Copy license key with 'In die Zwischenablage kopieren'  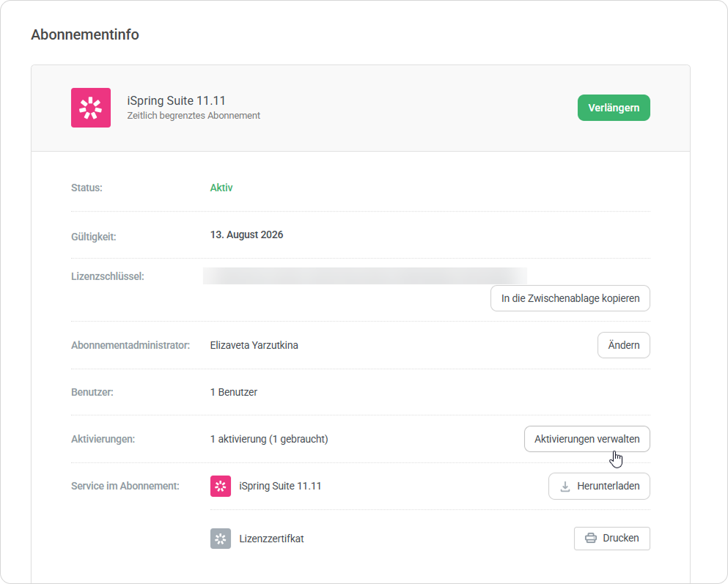pos(570,298)
